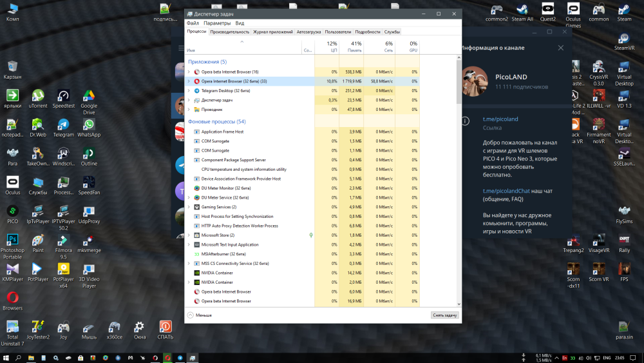
Task: Click the Снять задачу button
Action: 444,315
